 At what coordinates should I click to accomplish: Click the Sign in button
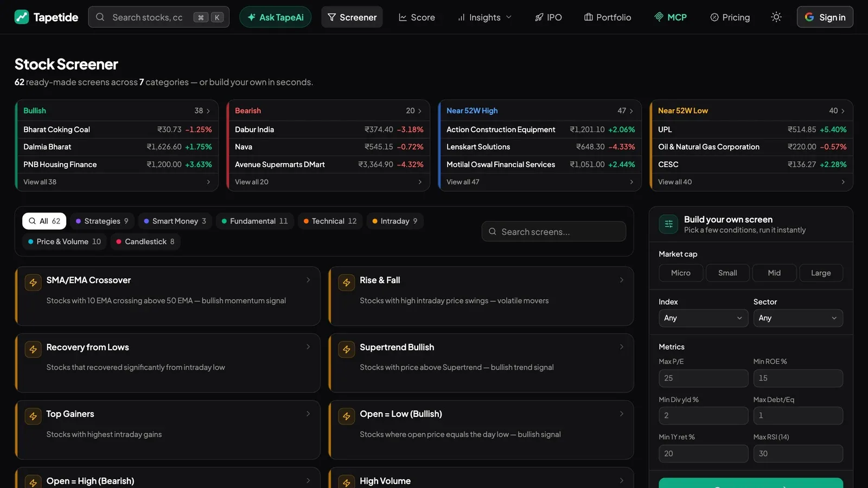[x=825, y=17]
